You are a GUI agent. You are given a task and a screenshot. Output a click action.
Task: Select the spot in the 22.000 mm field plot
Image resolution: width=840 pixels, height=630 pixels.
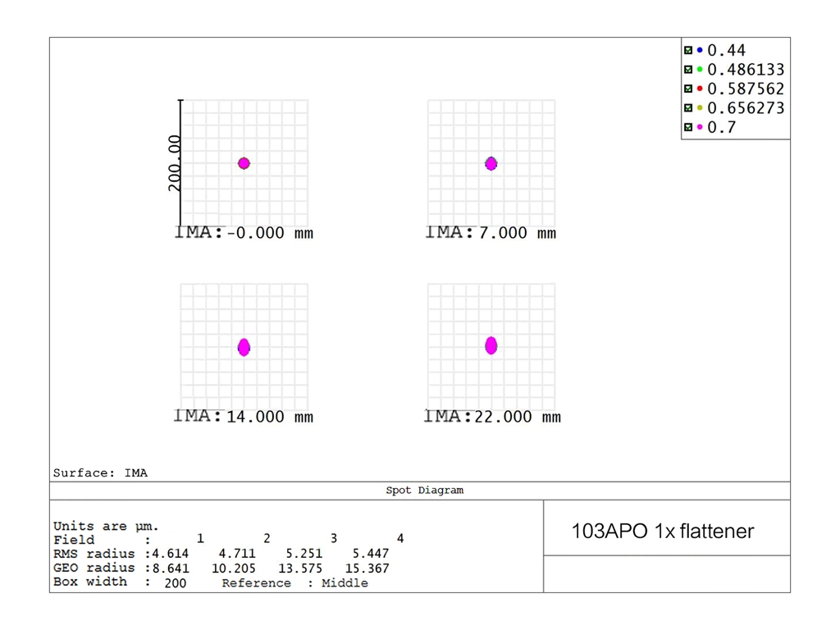(x=491, y=345)
